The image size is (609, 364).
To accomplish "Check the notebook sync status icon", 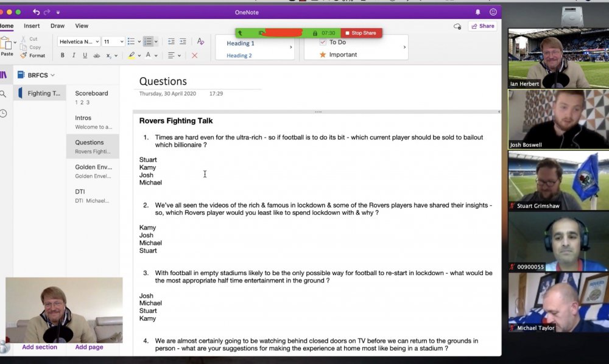I will point(457,26).
